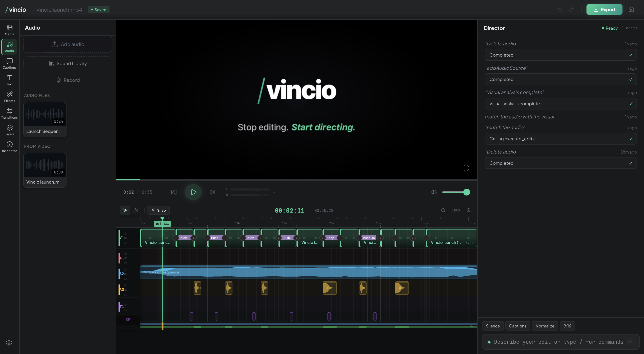The image size is (644, 354).
Task: Lock track A1
Action: click(126, 263)
